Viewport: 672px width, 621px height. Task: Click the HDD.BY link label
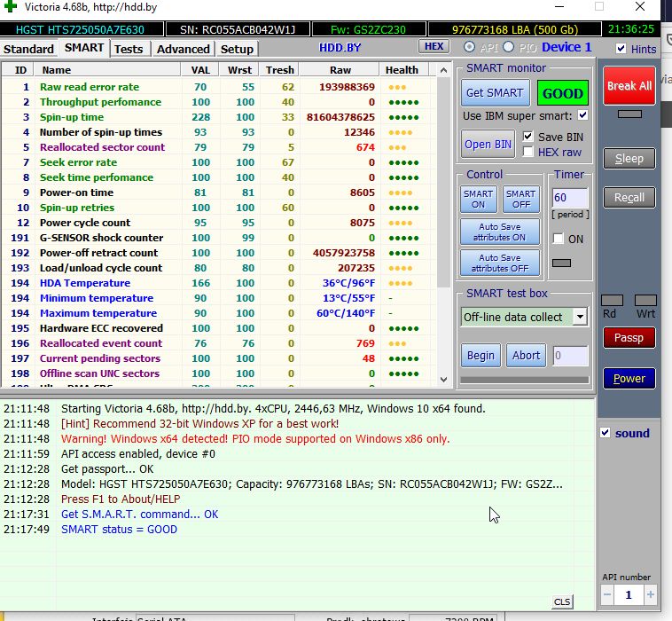tap(340, 48)
